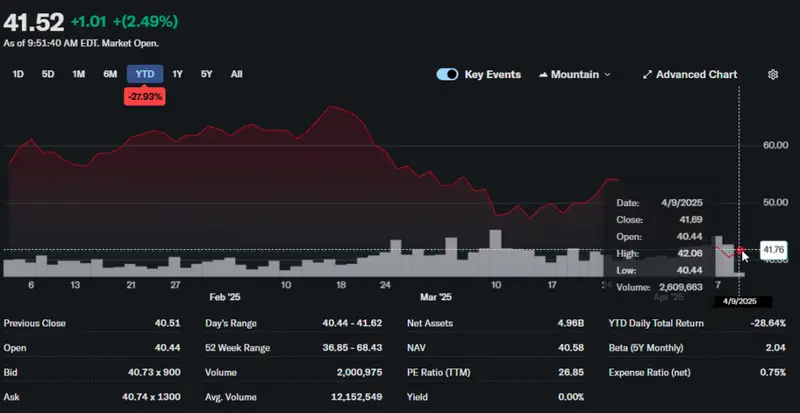Click the 4/9/2025 date marker on the x-axis
Image resolution: width=800 pixels, height=413 pixels.
tap(739, 301)
